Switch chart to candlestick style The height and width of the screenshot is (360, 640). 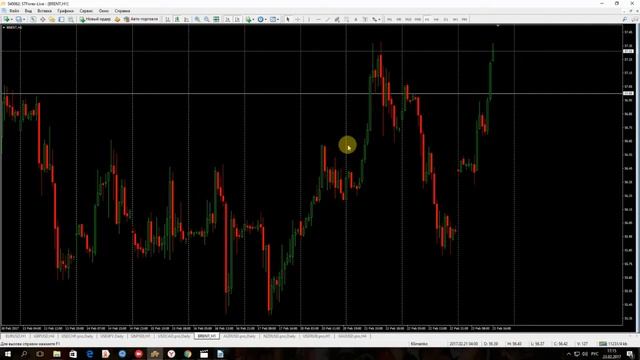pos(177,19)
